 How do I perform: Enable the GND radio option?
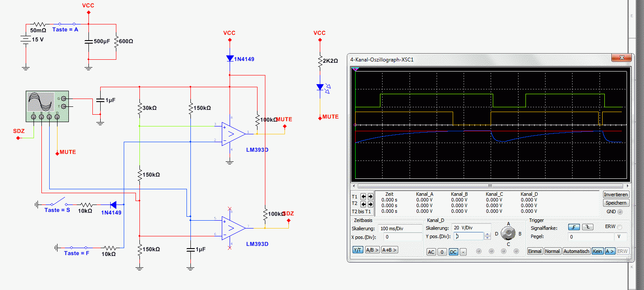620,212
